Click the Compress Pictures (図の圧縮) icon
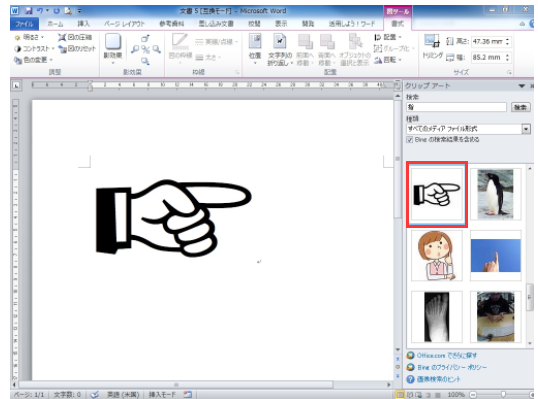538x399 pixels. [x=62, y=37]
